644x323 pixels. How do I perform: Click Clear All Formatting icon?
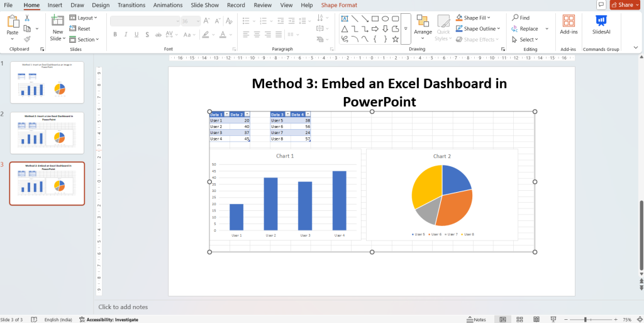(x=230, y=21)
